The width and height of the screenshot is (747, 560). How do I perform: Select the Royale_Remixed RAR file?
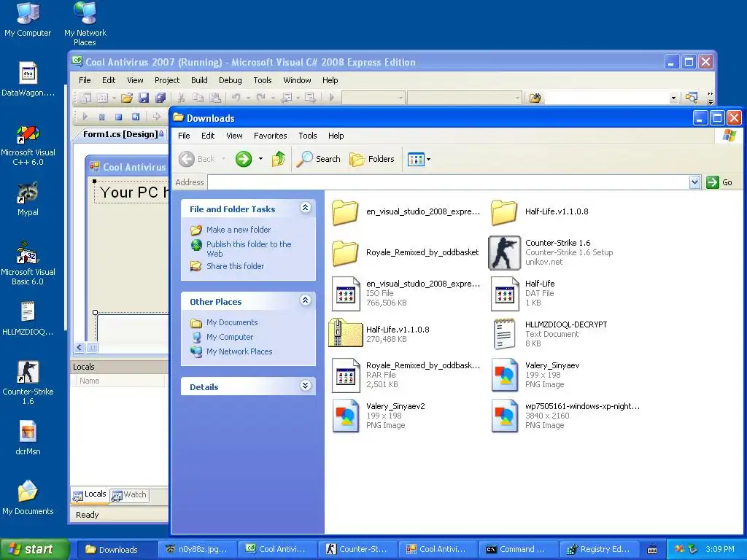point(406,376)
